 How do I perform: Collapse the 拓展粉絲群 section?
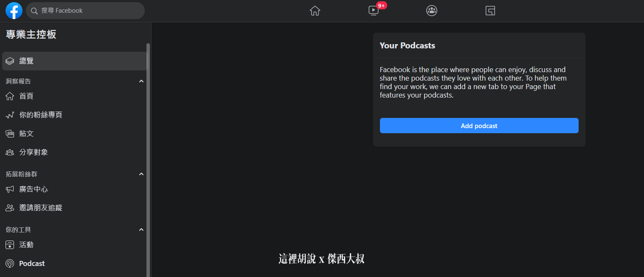pos(141,174)
